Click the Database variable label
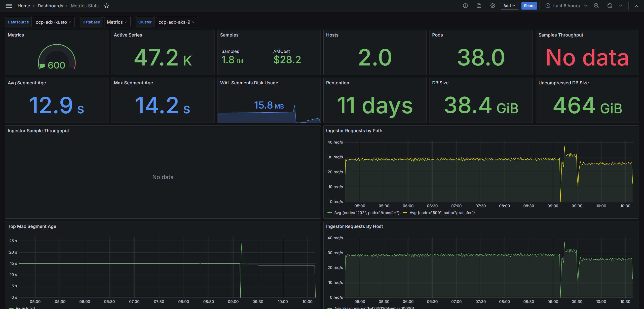 point(91,22)
